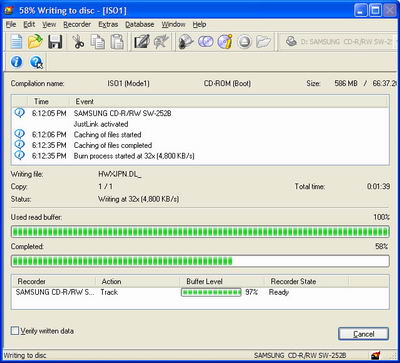
Task: Click the blue Info icon
Action: (x=16, y=62)
